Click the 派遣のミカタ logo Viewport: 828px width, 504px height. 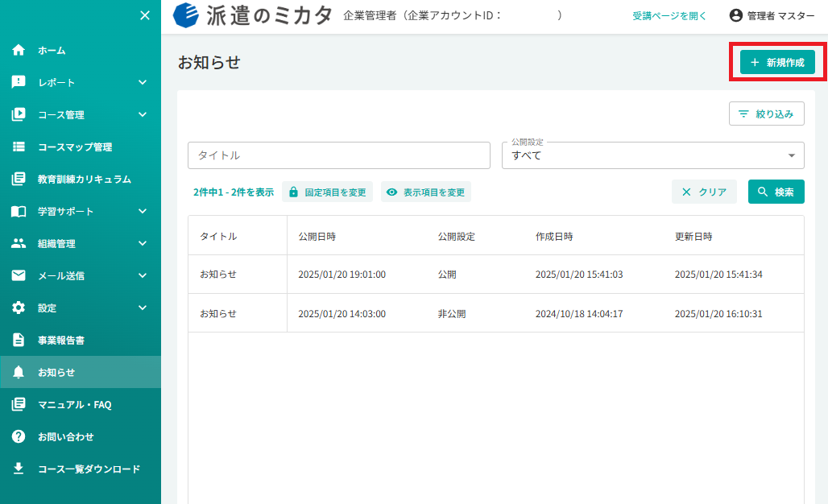point(253,15)
